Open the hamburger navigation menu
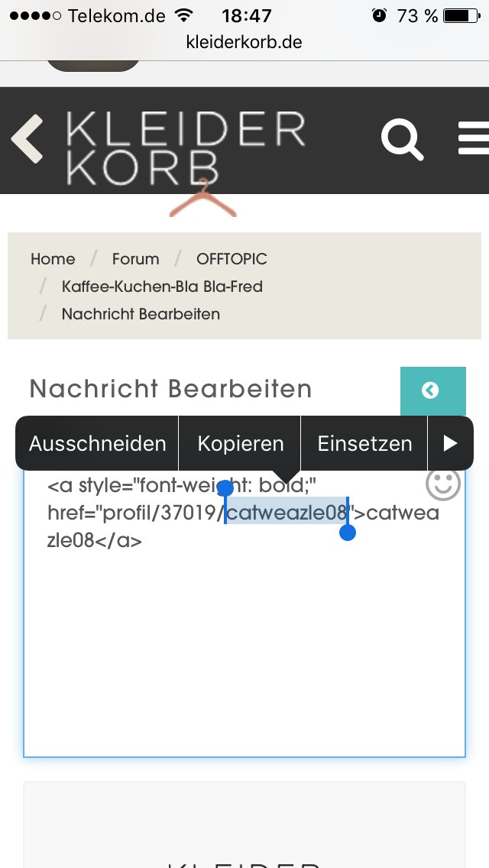This screenshot has width=489, height=868. click(x=474, y=138)
